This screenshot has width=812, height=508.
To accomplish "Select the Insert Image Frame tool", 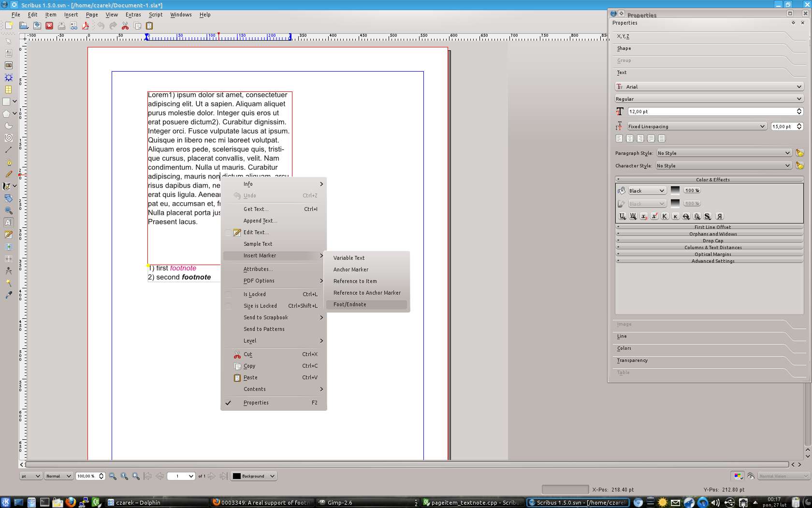I will click(x=8, y=65).
